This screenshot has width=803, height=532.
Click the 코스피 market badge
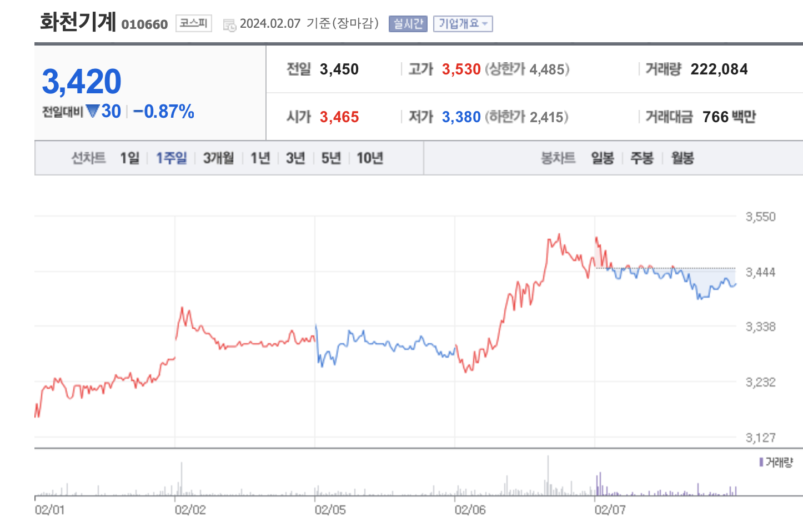click(x=194, y=23)
